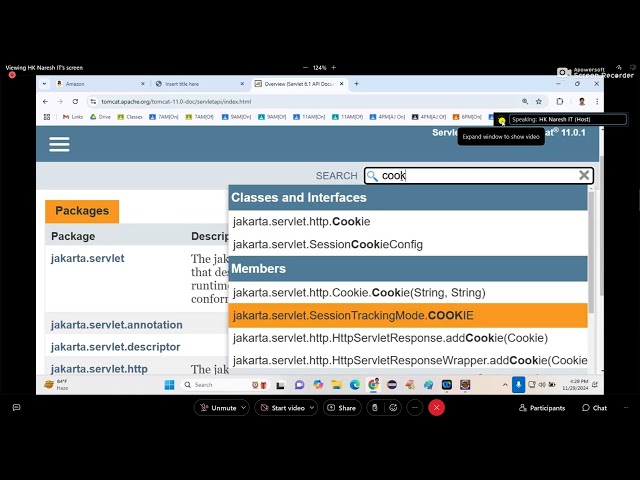The image size is (640, 480).
Task: Open the hamburger navigation menu icon
Action: (59, 144)
